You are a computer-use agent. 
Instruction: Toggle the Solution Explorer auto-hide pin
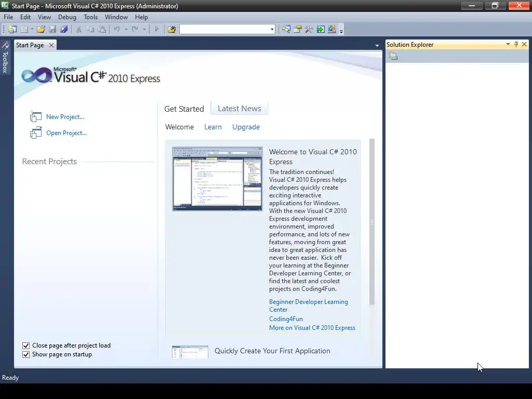[x=516, y=45]
